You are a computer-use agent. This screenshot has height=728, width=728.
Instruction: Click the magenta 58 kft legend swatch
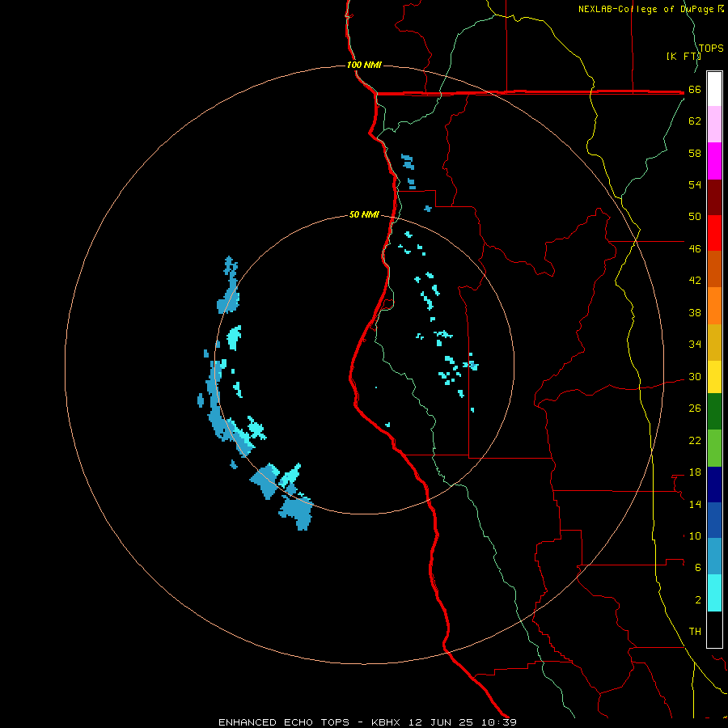pos(714,161)
